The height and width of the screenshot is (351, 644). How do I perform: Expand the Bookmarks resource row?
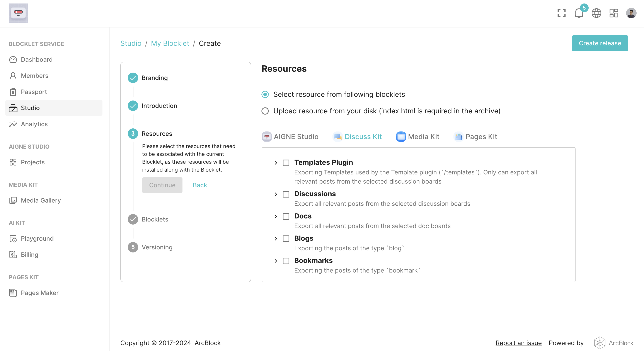pos(276,261)
